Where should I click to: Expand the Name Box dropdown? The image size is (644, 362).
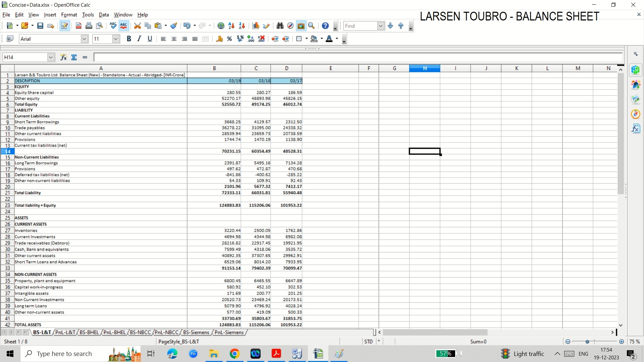coord(51,57)
